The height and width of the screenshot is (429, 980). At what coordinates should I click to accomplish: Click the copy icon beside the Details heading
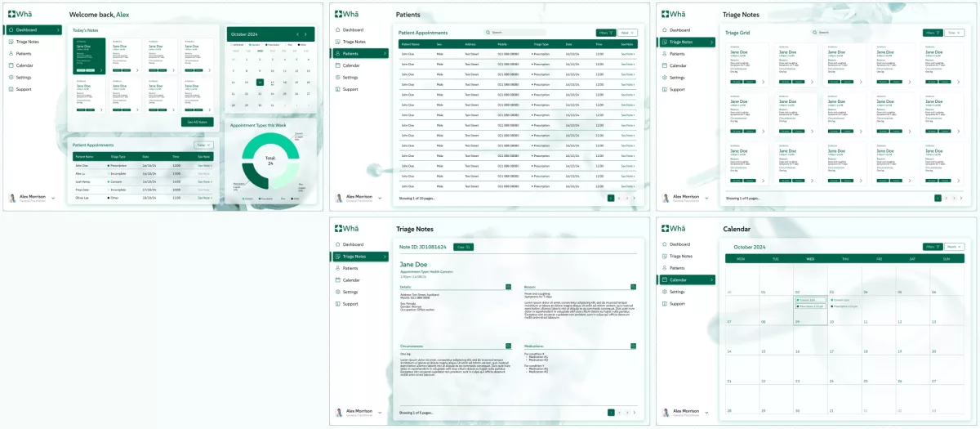coord(509,287)
